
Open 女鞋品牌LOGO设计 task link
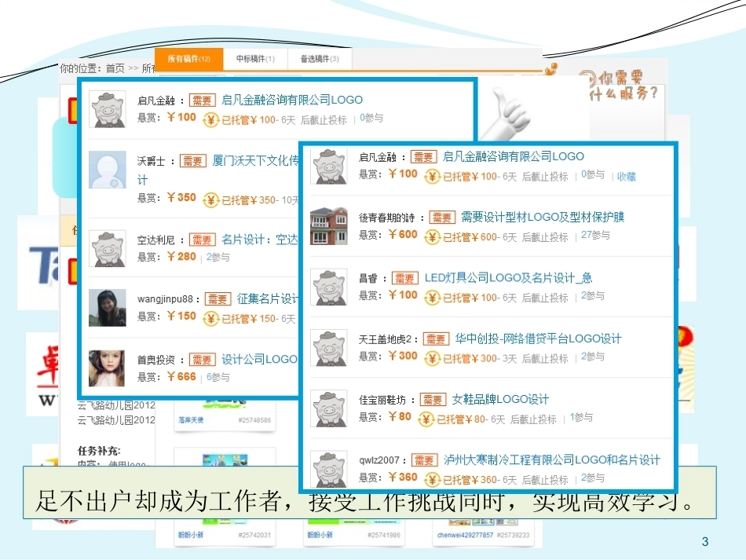pyautogui.click(x=500, y=399)
